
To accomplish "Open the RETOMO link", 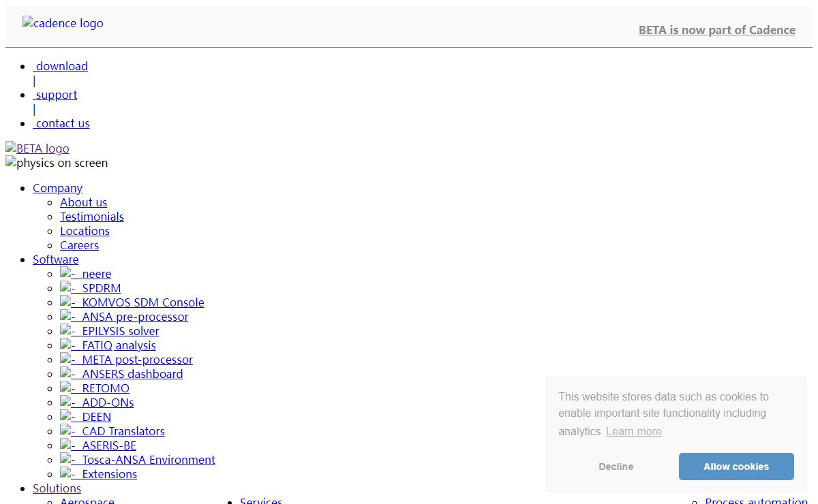I will (x=95, y=388).
